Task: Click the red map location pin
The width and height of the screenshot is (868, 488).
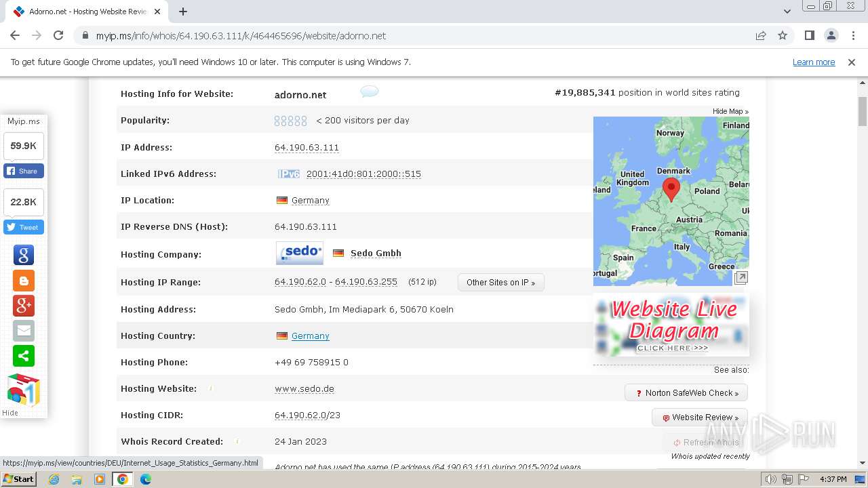Action: [x=671, y=190]
